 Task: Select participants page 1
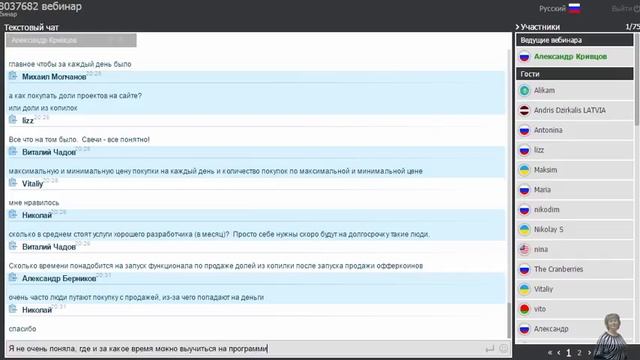point(569,353)
